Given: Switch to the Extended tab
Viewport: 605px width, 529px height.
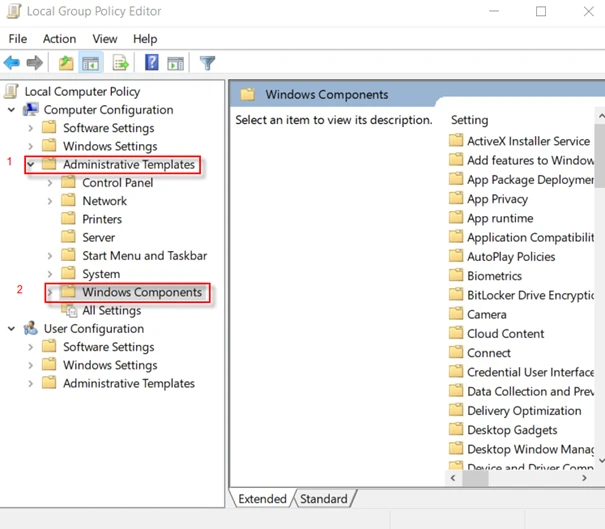Looking at the screenshot, I should pos(262,499).
